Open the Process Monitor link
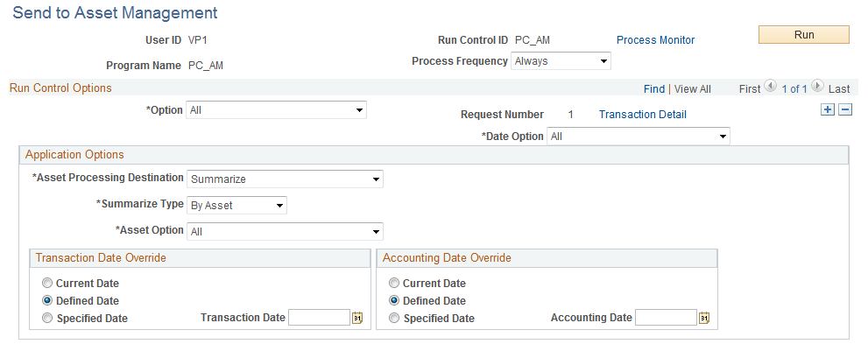 655,40
